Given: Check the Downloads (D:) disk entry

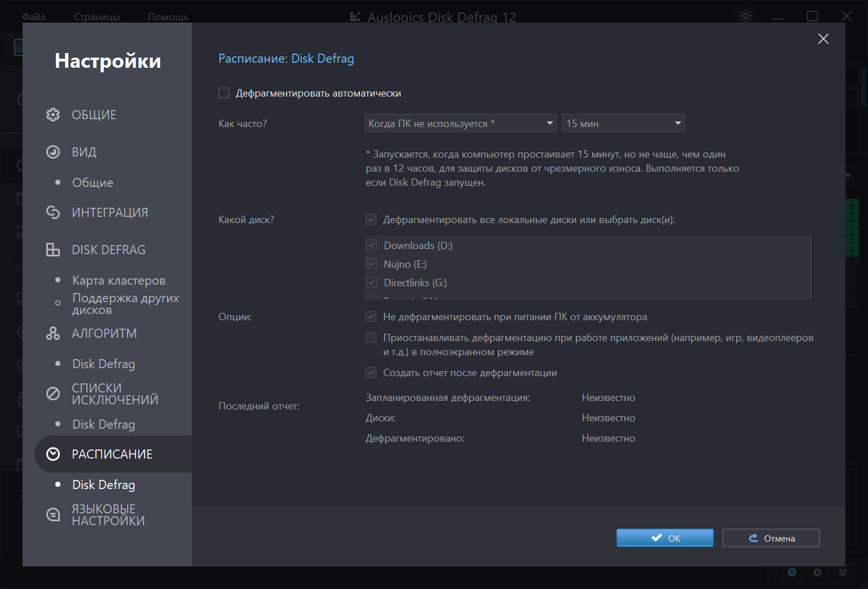Looking at the screenshot, I should [x=372, y=246].
